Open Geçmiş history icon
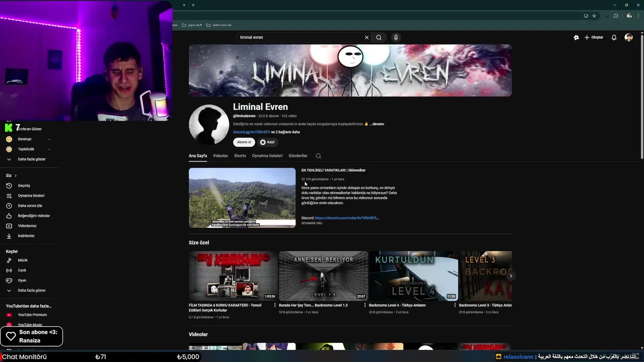 9,186
